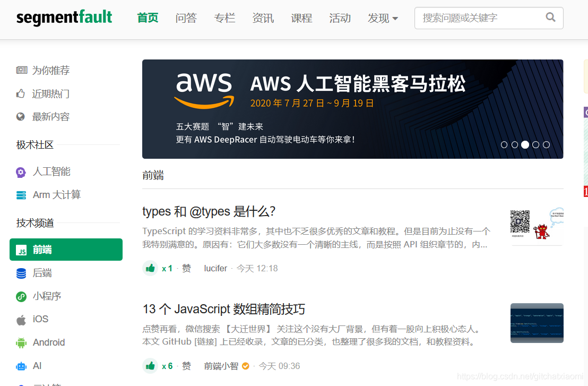Click the blue robot AI icon
Screen dimensions: 588x386
(x=21, y=366)
